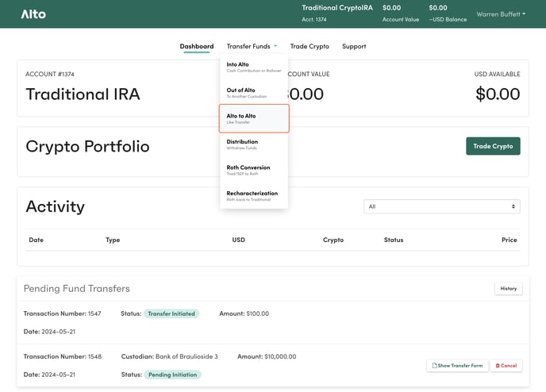Collapse the Transfer Funds dropdown
This screenshot has width=546, height=392.
point(252,46)
